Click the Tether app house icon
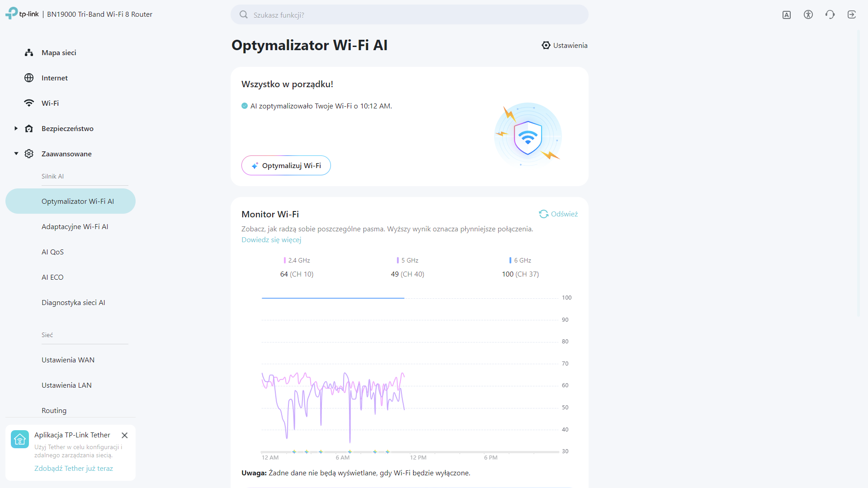The width and height of the screenshot is (868, 488). [20, 439]
